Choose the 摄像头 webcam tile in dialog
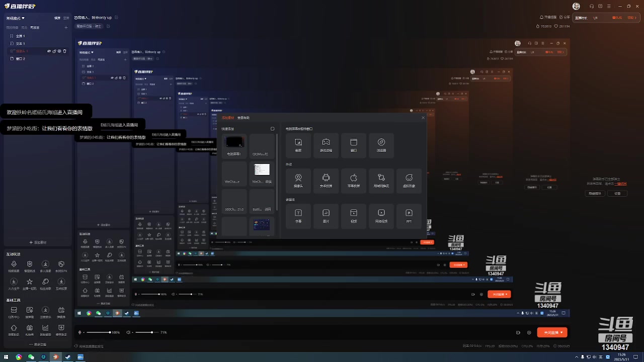644x362 pixels. click(x=298, y=181)
